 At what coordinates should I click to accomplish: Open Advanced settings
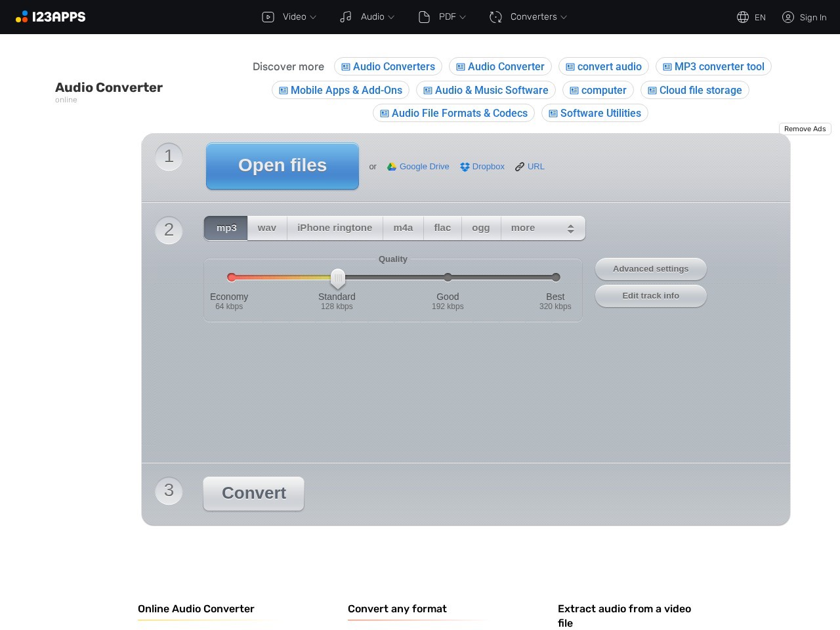[x=651, y=269]
